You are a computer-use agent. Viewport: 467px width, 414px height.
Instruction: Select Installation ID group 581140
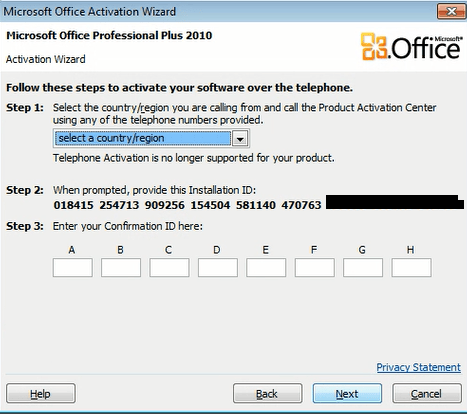(x=256, y=205)
